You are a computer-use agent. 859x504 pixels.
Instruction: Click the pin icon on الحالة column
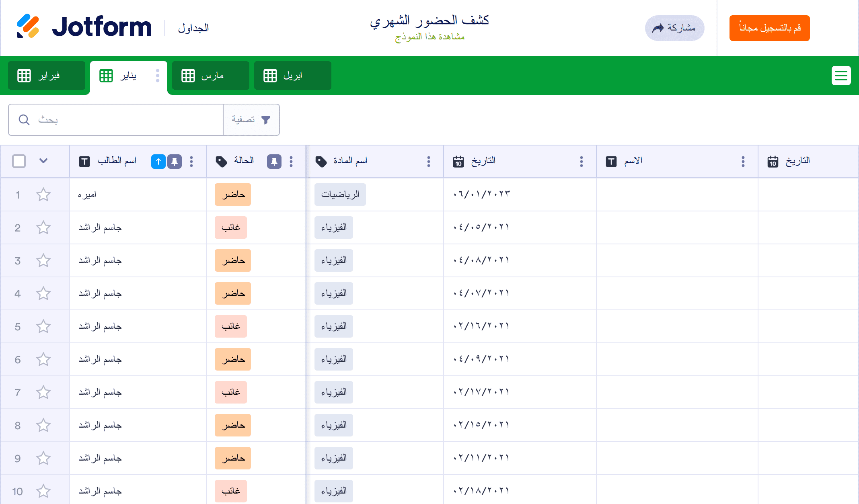[x=274, y=162]
